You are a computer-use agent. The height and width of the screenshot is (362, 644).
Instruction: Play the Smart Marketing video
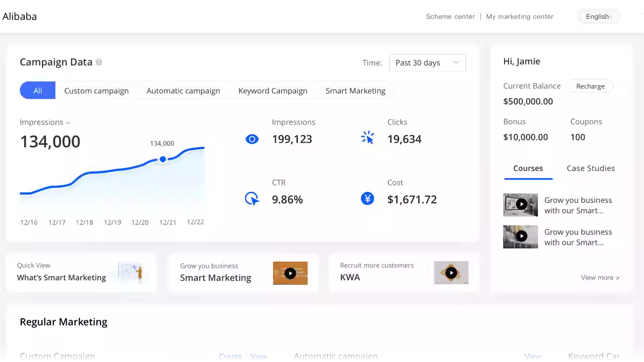(290, 273)
